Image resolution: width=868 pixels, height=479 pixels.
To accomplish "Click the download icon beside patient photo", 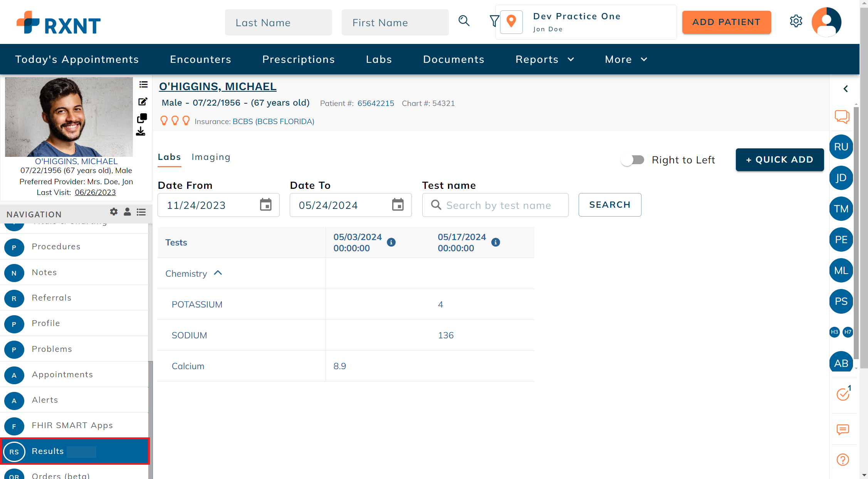I will (141, 131).
